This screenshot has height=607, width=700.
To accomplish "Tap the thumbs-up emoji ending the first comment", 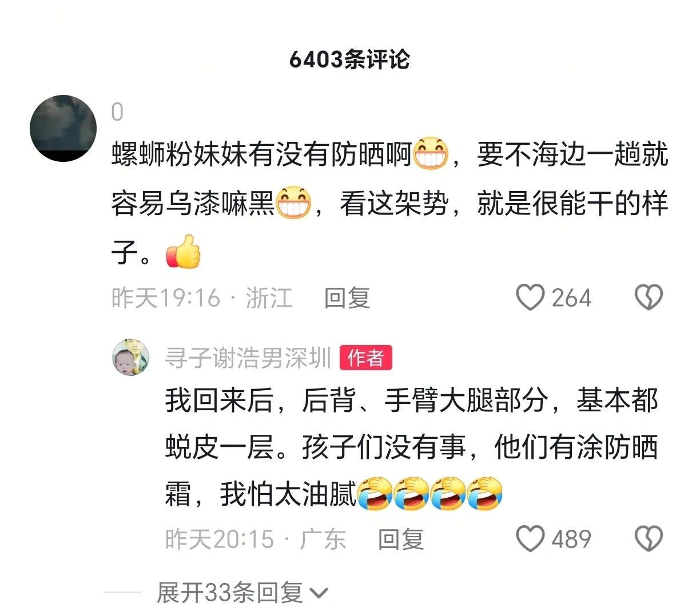I will pyautogui.click(x=183, y=252).
